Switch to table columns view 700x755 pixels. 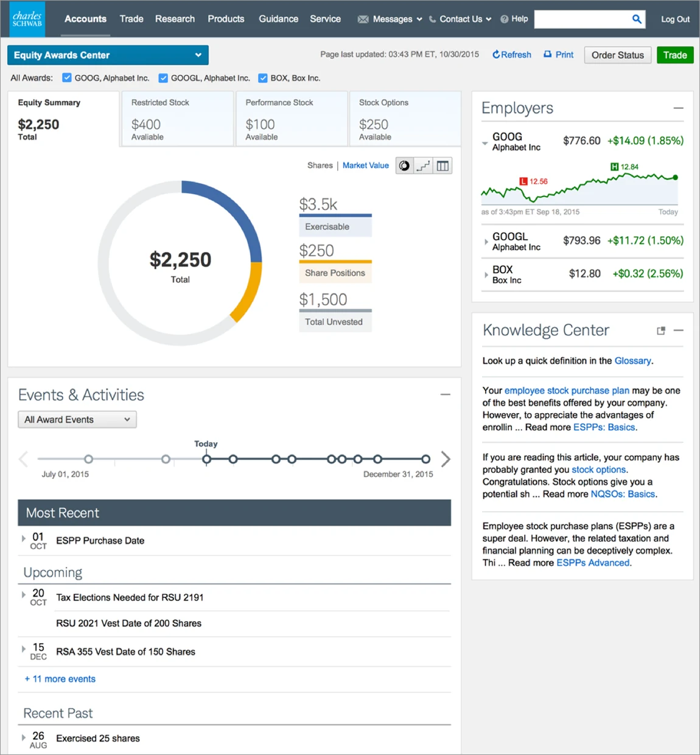(x=443, y=165)
